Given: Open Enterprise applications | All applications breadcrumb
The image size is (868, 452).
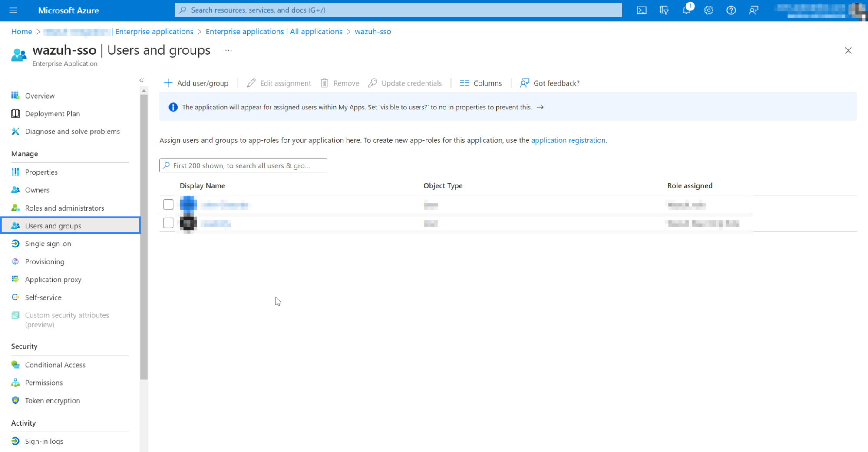Looking at the screenshot, I should click(x=274, y=32).
